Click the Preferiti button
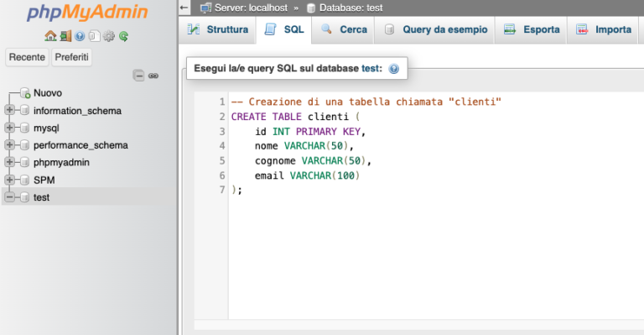This screenshot has width=644, height=335. pos(71,57)
